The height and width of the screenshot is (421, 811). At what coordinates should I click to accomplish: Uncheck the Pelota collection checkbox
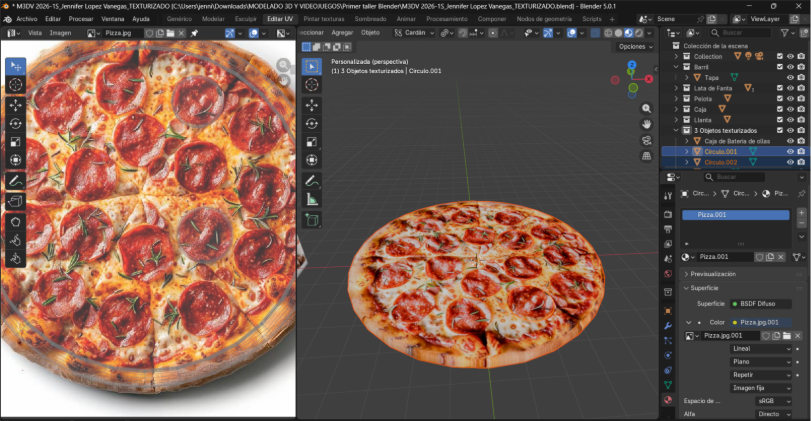pos(779,99)
